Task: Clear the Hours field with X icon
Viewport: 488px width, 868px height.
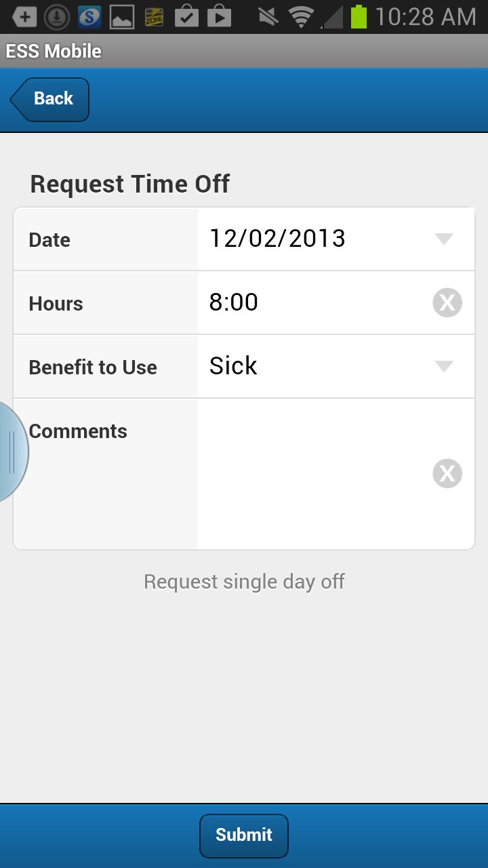Action: pyautogui.click(x=447, y=302)
